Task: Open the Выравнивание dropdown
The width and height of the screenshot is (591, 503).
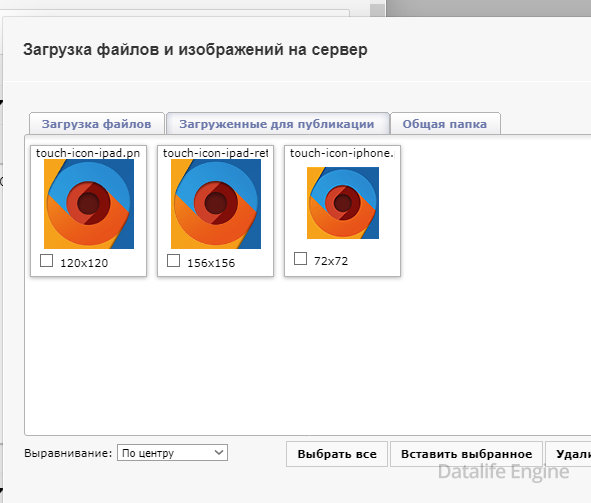Action: pos(172,453)
